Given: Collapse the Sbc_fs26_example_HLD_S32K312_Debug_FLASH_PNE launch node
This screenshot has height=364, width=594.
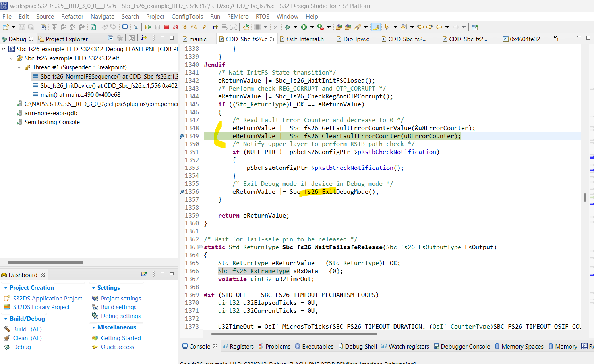Looking at the screenshot, I should 4,49.
